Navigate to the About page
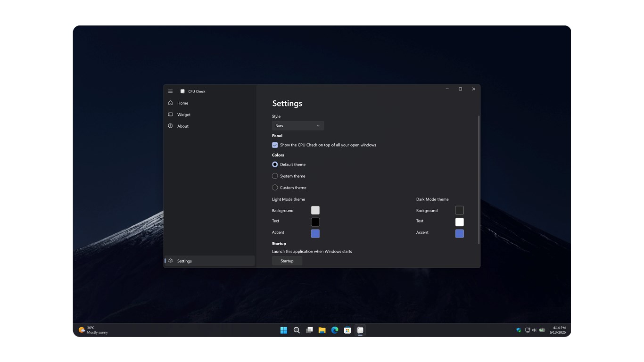The height and width of the screenshot is (362, 644). (x=183, y=126)
